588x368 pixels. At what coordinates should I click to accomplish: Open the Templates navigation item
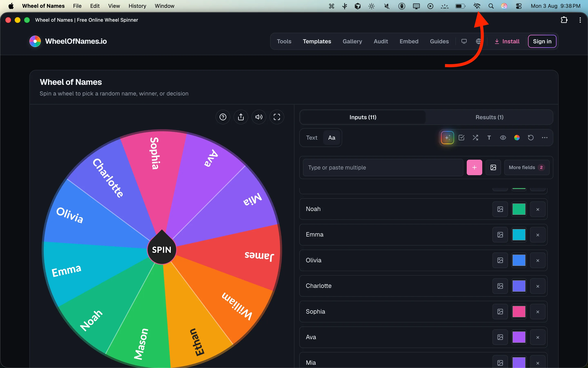pos(317,41)
